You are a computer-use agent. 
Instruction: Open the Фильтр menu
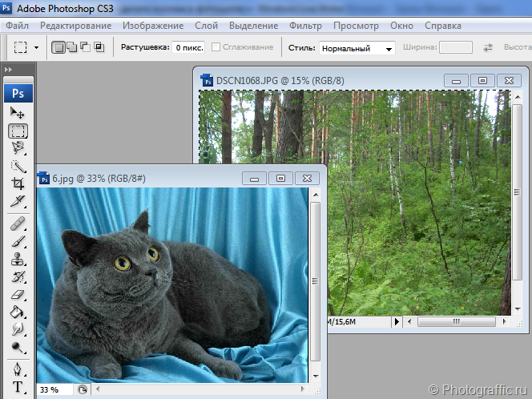[x=305, y=26]
